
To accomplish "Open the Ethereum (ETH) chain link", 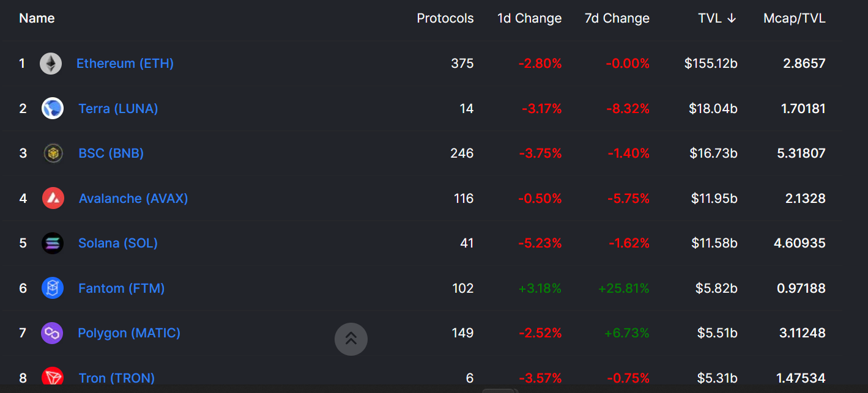I will [x=125, y=64].
